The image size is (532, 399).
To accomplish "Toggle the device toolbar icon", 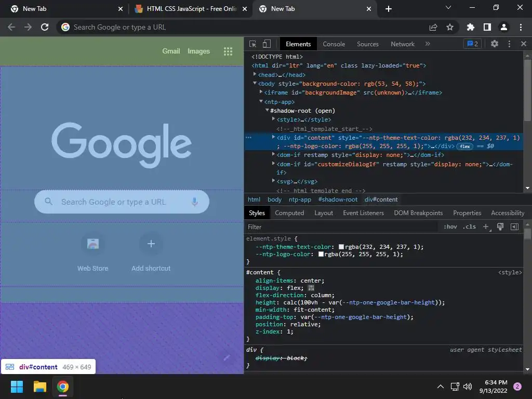I will coord(267,44).
